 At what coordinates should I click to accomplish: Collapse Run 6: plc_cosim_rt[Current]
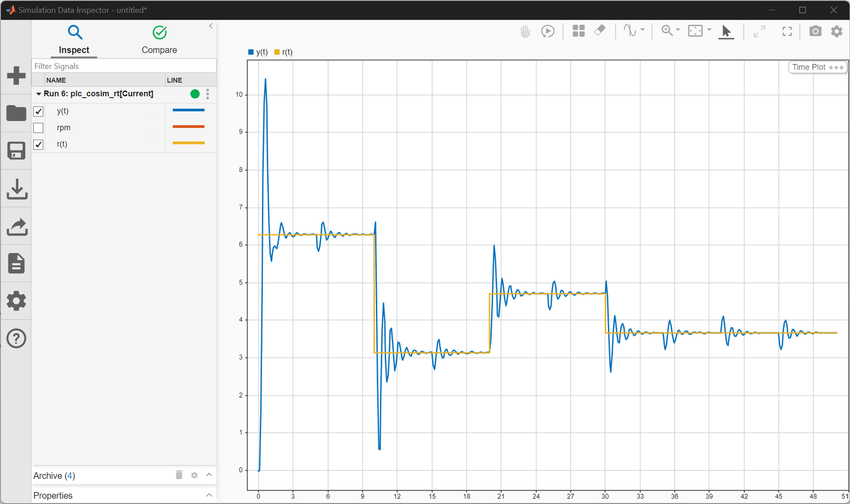click(38, 93)
